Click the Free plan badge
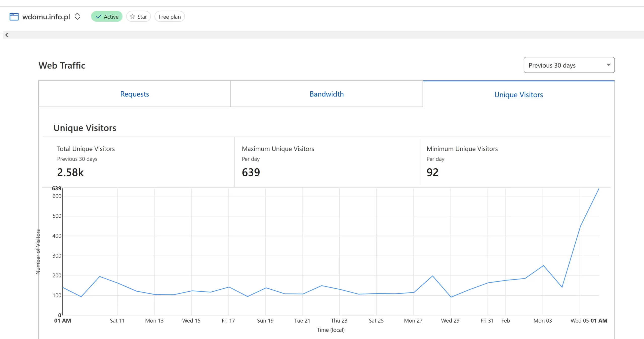This screenshot has width=644, height=339. click(170, 17)
